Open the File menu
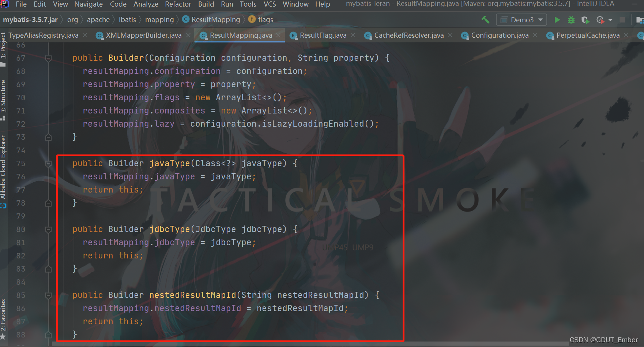This screenshot has width=644, height=347. (21, 4)
